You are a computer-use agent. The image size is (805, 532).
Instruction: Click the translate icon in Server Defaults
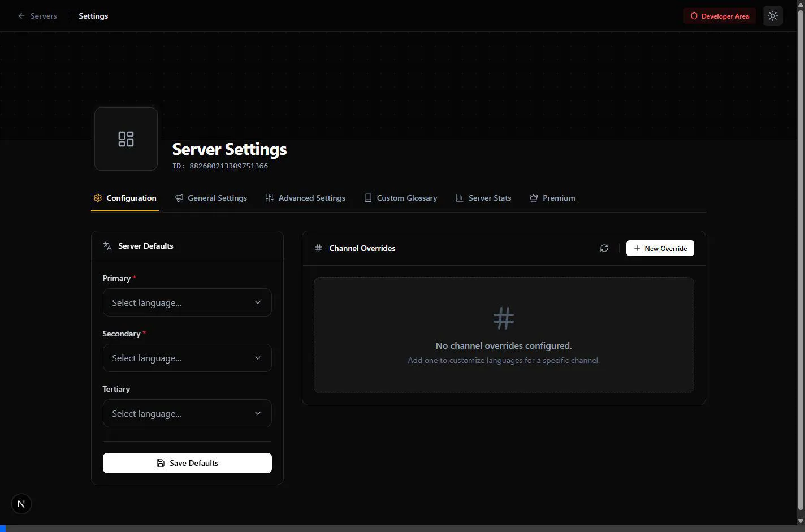pos(107,246)
